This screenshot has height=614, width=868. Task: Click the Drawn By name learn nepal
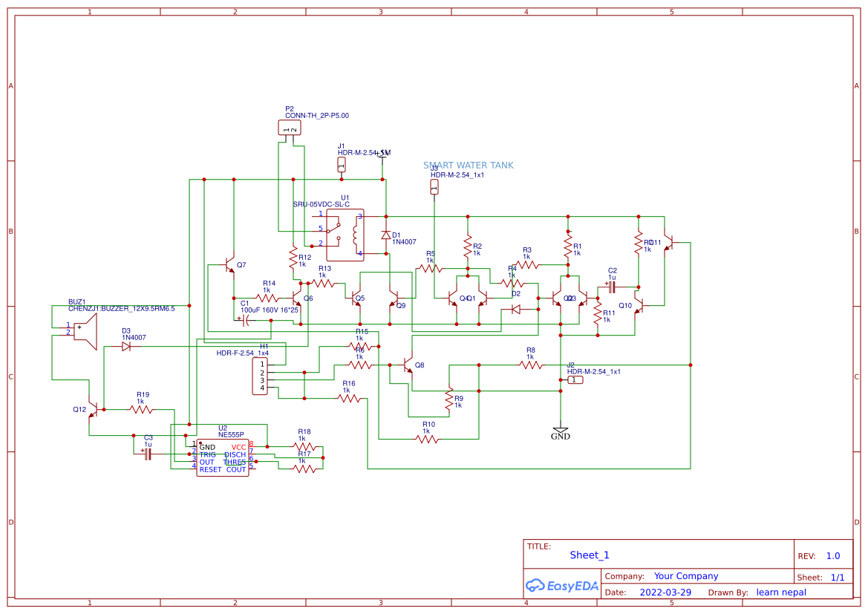click(x=781, y=592)
